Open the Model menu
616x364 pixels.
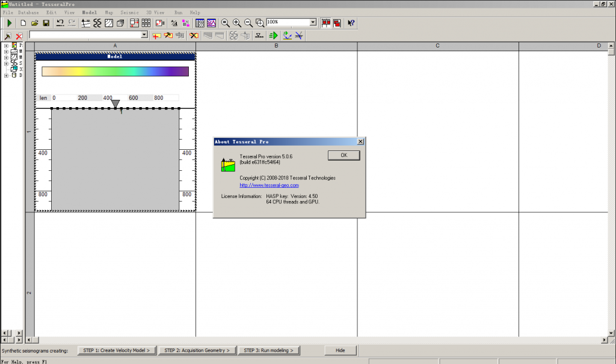tap(90, 13)
